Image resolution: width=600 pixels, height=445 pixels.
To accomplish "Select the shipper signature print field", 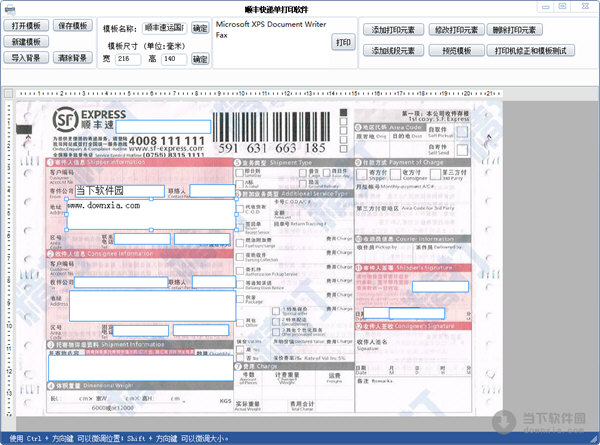I will coord(440,287).
